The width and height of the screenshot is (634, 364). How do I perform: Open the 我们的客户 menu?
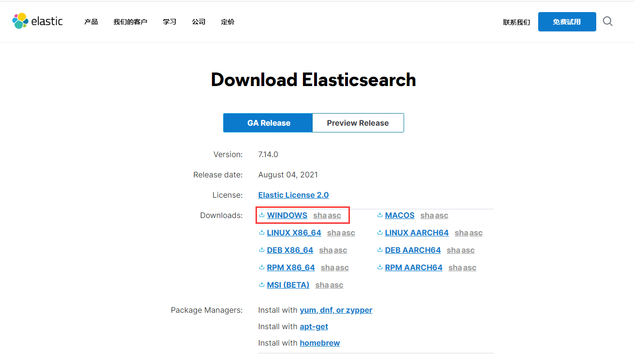(130, 22)
